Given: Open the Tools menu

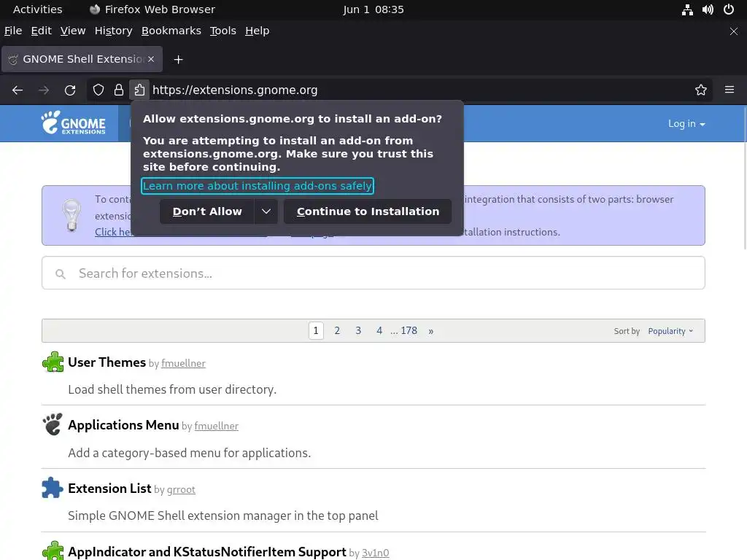Looking at the screenshot, I should tap(223, 31).
